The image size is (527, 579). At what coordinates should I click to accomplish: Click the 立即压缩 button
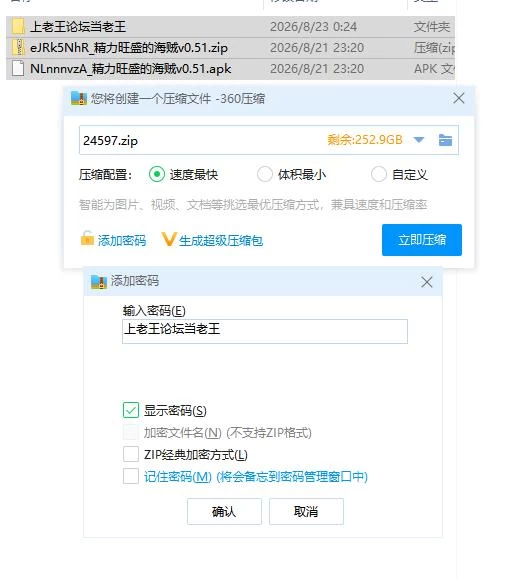pyautogui.click(x=422, y=240)
